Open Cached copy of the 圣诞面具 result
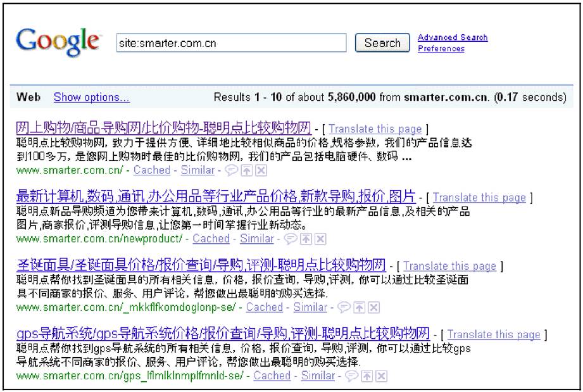 pos(265,307)
